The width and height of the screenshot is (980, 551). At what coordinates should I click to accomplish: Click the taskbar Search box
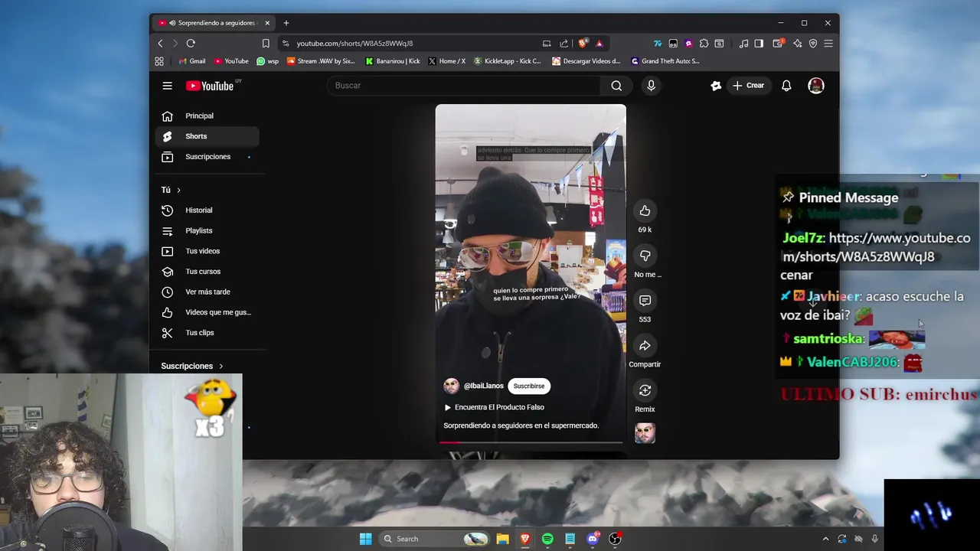(x=434, y=539)
